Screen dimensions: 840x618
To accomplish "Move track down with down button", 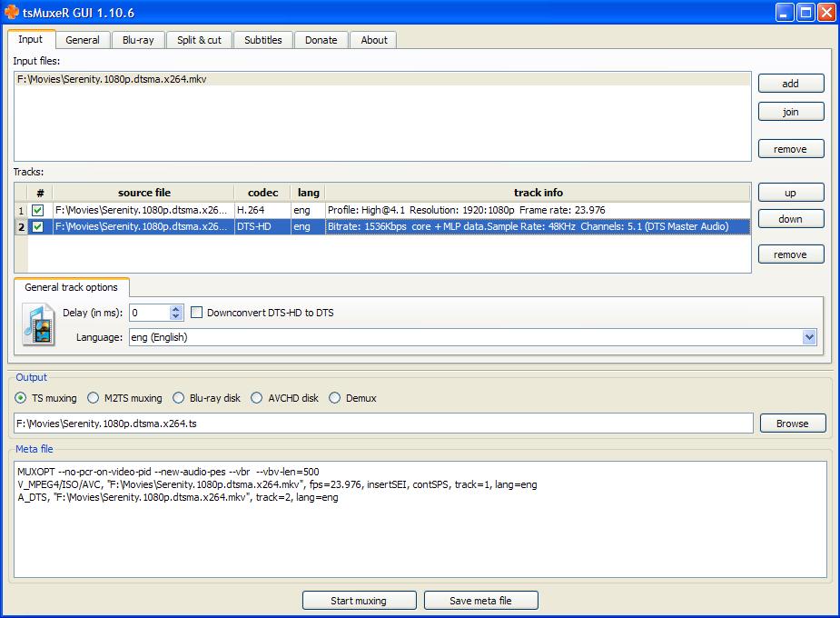I will tap(791, 219).
